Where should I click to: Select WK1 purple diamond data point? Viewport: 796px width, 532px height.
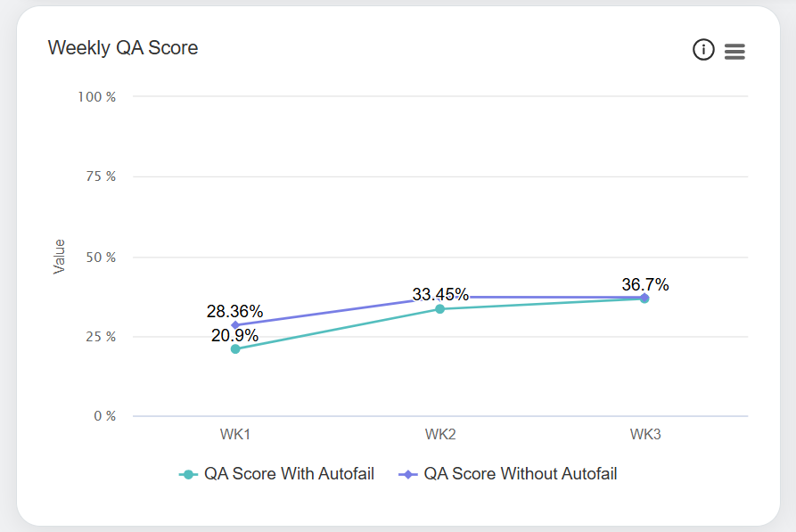tap(235, 325)
